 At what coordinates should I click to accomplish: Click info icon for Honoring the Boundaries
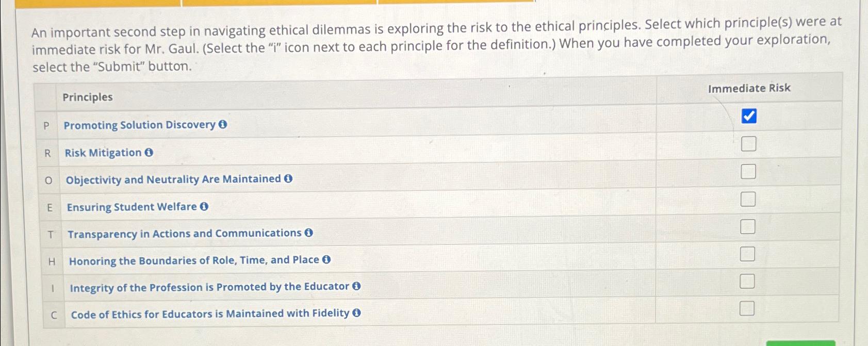326,259
